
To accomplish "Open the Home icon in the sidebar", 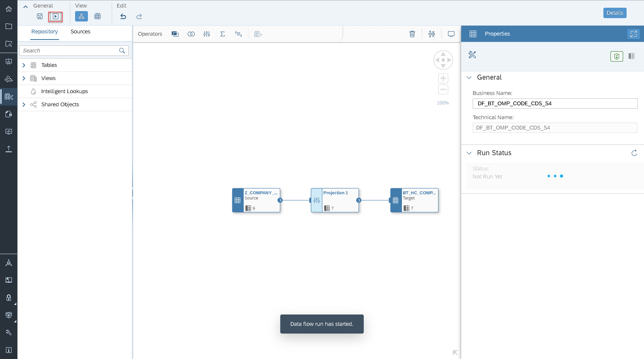I will coord(9,9).
